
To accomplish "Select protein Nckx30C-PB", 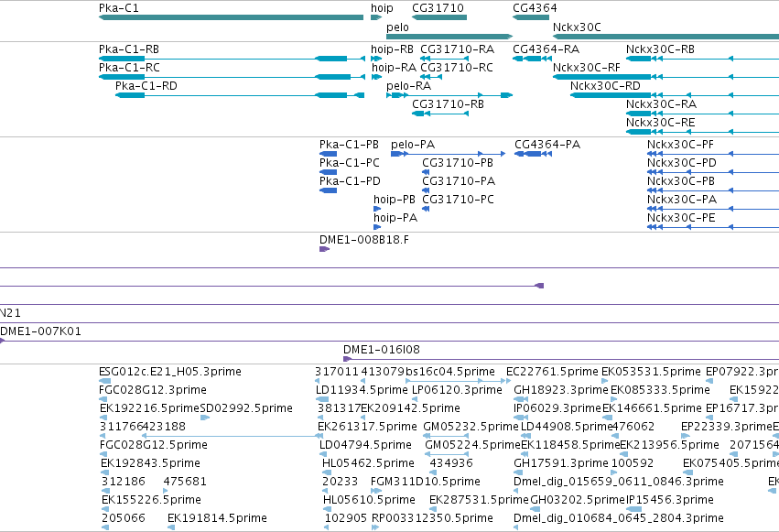I will [681, 181].
